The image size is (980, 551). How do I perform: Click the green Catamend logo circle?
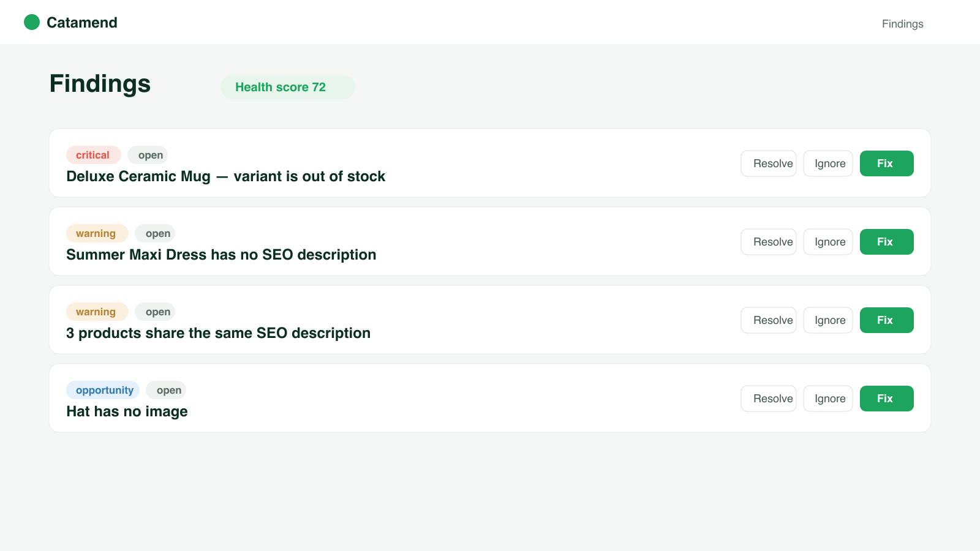pos(32,23)
